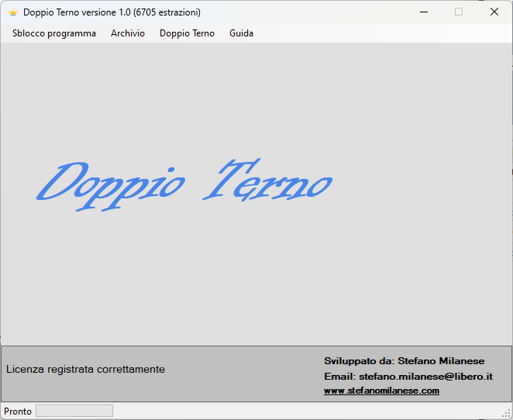Click the crown app icon in title bar
513x420 pixels.
[x=13, y=12]
